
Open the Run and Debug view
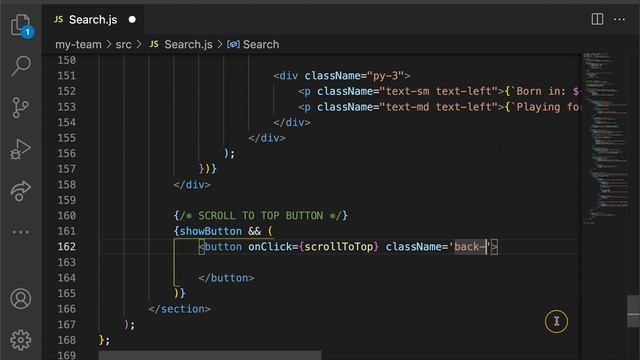[21, 149]
